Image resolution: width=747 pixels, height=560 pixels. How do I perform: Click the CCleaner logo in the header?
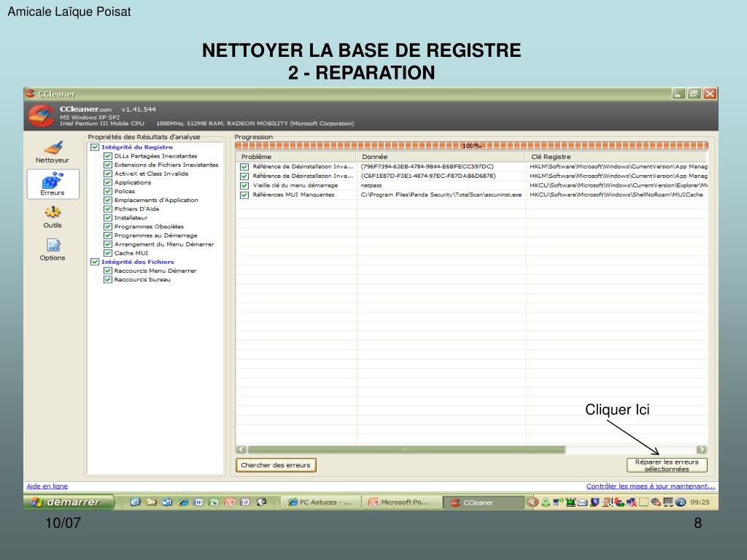tap(41, 116)
